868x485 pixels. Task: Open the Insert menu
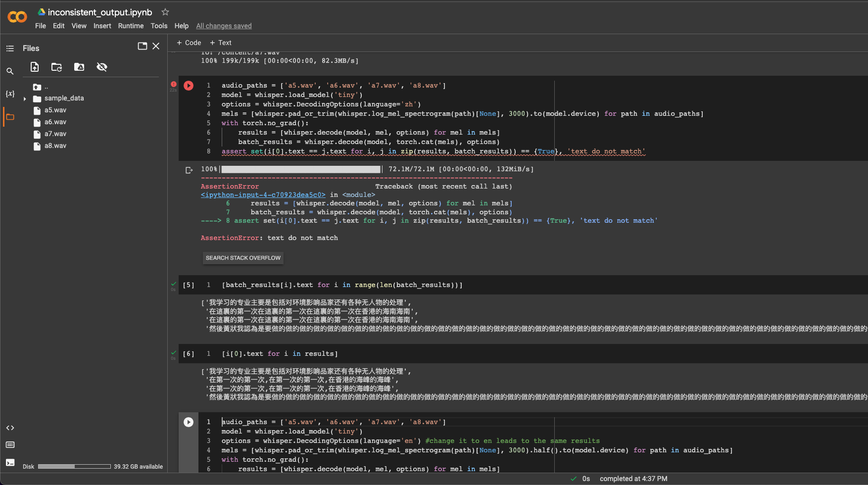click(x=102, y=26)
